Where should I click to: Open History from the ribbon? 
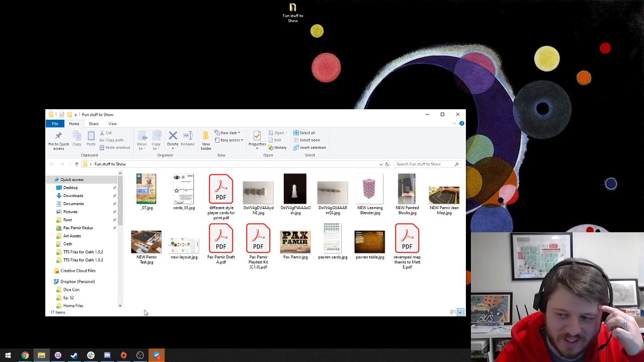tap(277, 147)
